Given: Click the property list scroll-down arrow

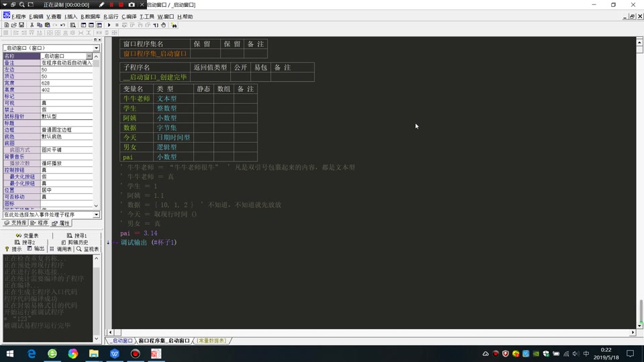Looking at the screenshot, I should (x=96, y=206).
